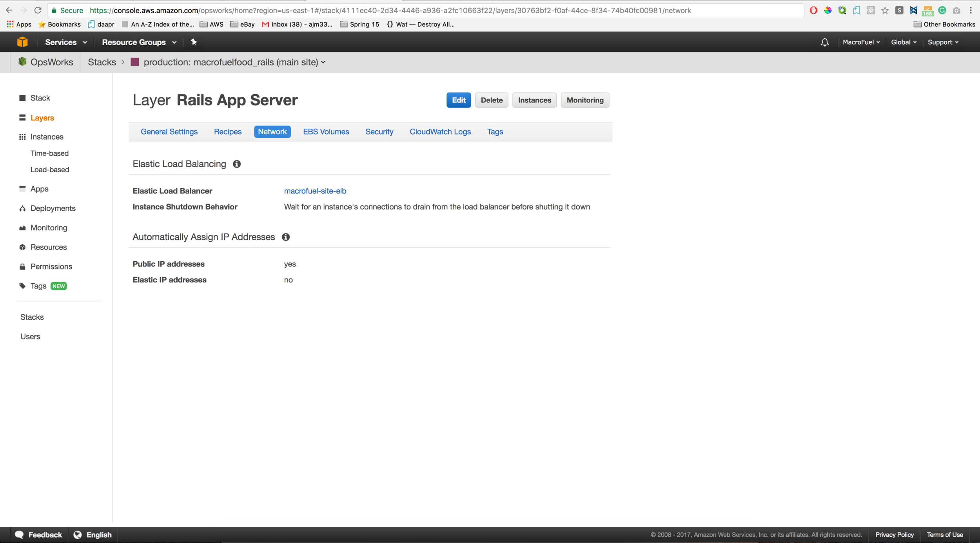Click the Deployments sidebar icon
Viewport: 980px width, 543px height.
click(x=23, y=208)
